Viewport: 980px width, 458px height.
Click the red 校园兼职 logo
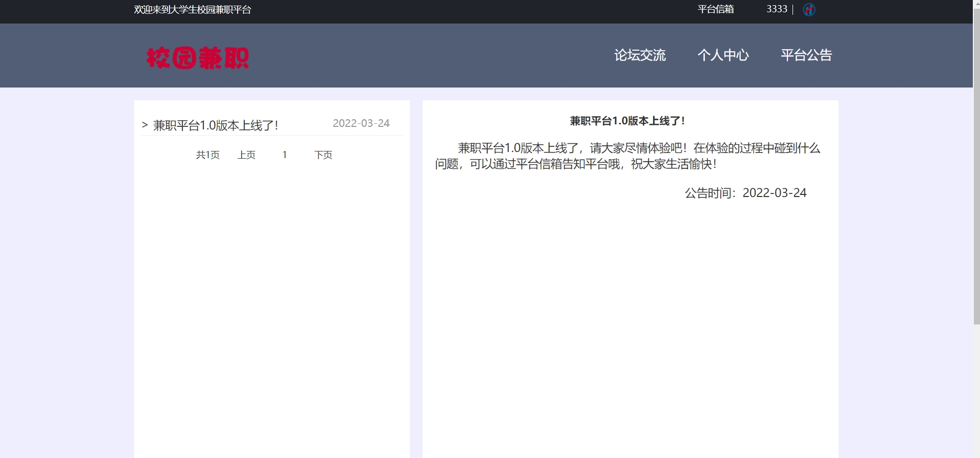point(197,57)
